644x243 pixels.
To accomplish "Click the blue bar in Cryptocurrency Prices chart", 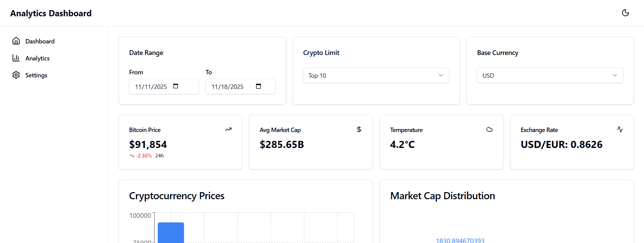I will point(170,232).
